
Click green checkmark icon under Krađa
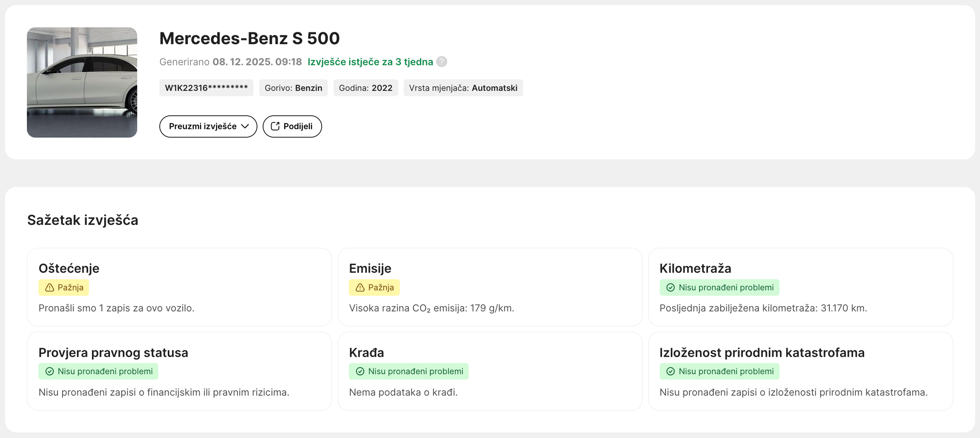pos(360,371)
